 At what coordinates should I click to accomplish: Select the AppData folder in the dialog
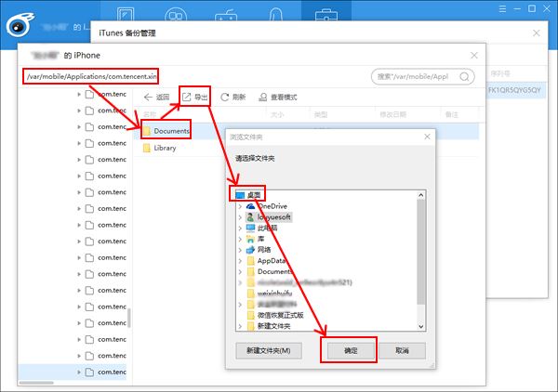[x=266, y=260]
